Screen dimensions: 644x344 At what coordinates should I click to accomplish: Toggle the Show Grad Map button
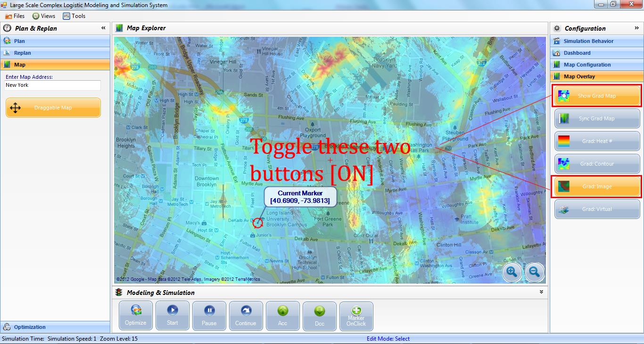pos(597,96)
